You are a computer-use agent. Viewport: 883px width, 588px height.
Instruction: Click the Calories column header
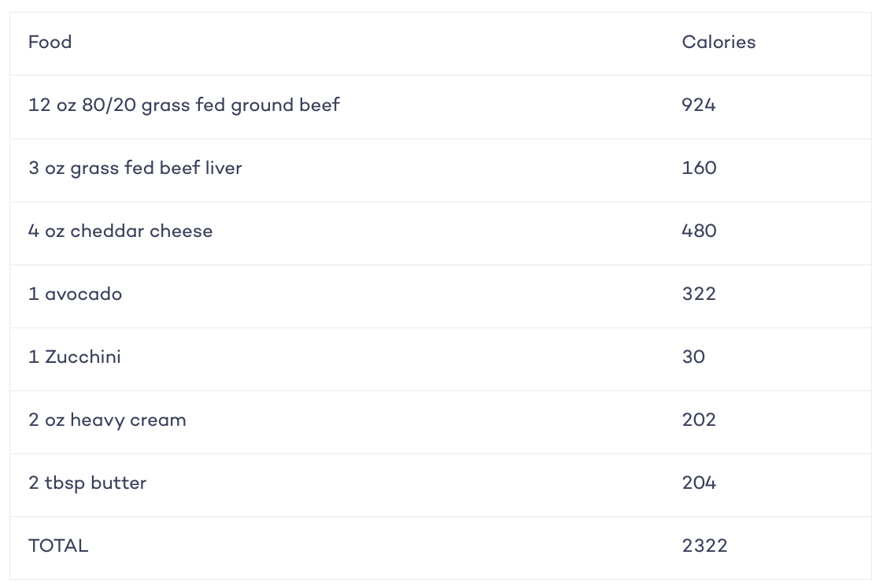pos(719,43)
